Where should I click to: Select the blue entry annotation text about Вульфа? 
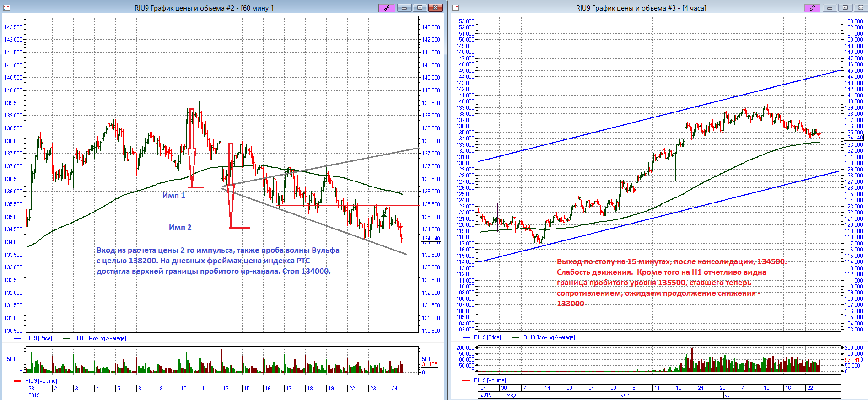click(x=218, y=261)
